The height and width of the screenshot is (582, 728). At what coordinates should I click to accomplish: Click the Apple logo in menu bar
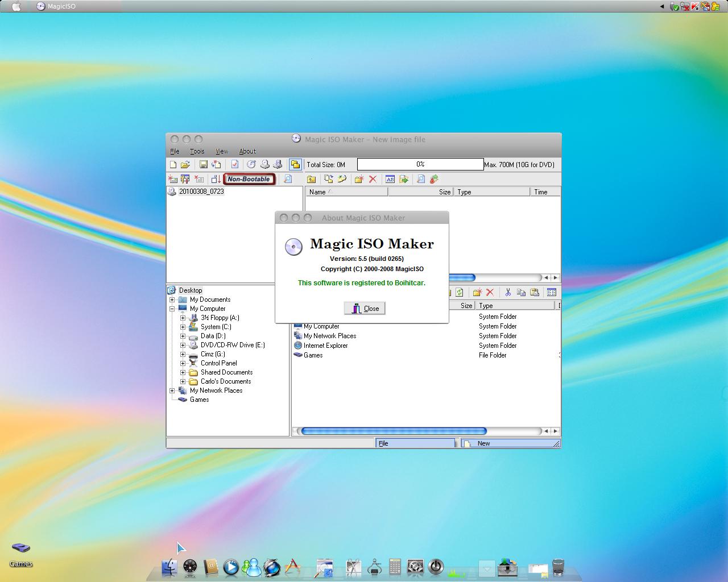(x=16, y=6)
